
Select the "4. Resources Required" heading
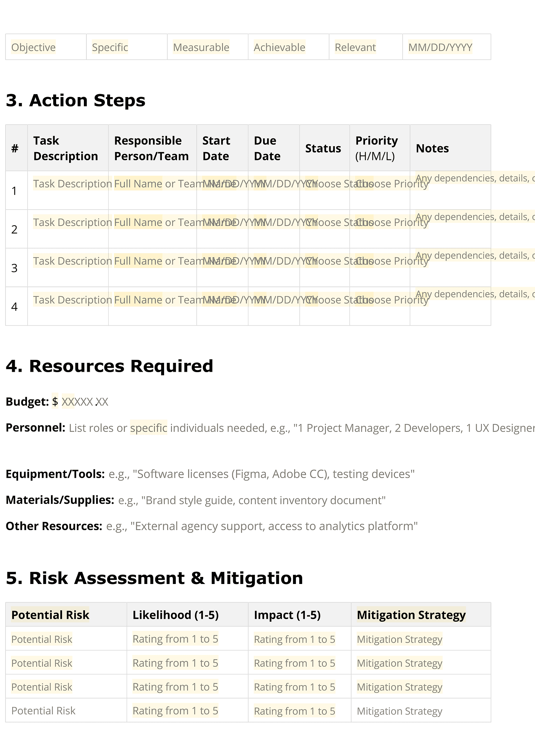(x=110, y=366)
